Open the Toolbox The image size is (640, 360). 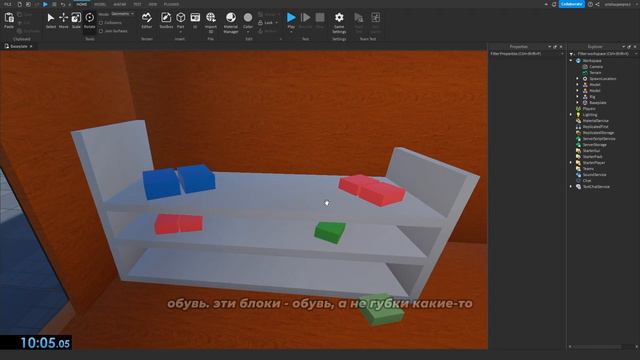pyautogui.click(x=166, y=20)
